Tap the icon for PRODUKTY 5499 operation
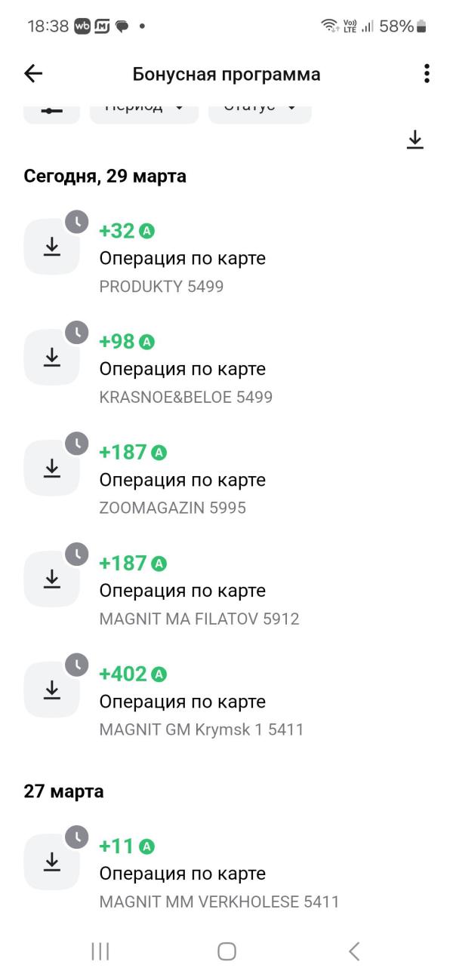The width and height of the screenshot is (453, 980). [52, 247]
